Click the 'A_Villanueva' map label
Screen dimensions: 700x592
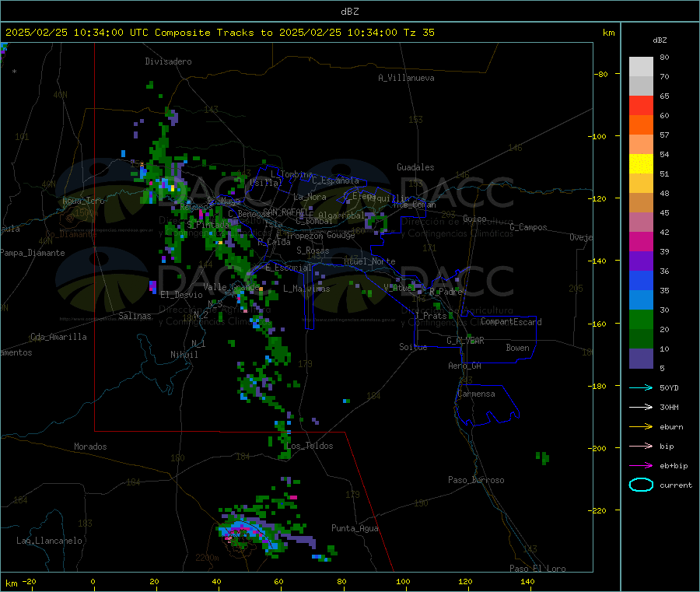click(x=406, y=78)
